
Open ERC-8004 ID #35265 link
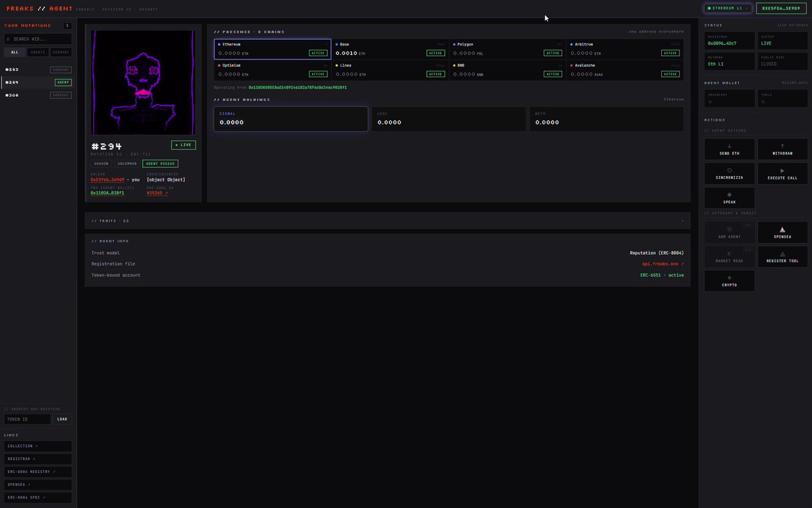(x=157, y=193)
